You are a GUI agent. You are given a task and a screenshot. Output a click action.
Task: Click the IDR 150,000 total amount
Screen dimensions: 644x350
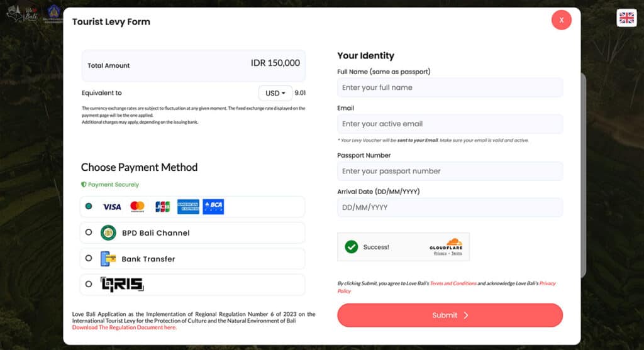[275, 63]
